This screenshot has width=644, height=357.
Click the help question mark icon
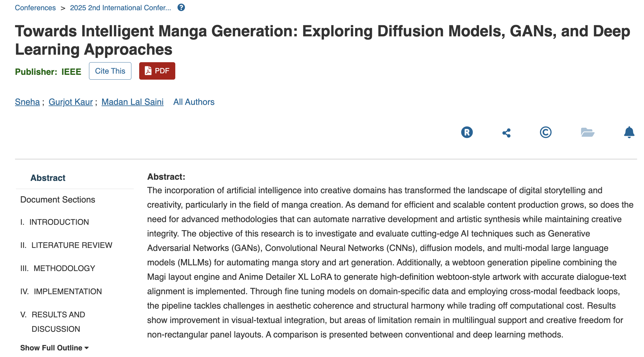181,8
